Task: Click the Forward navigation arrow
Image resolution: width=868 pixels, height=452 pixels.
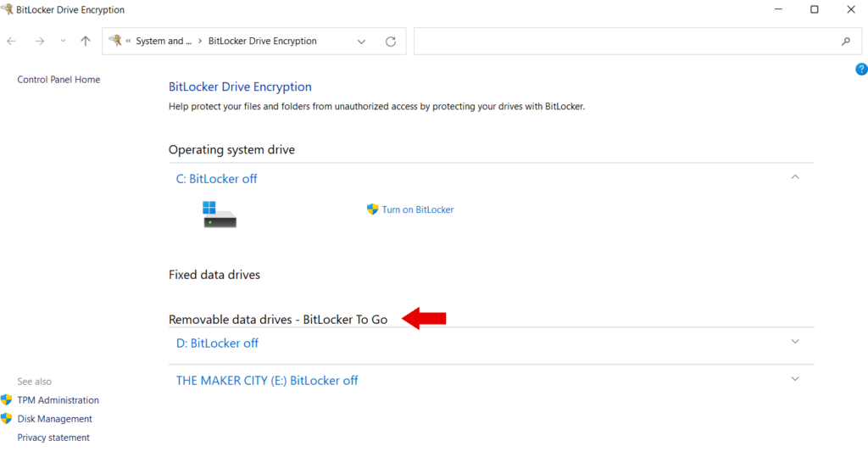Action: pos(39,41)
